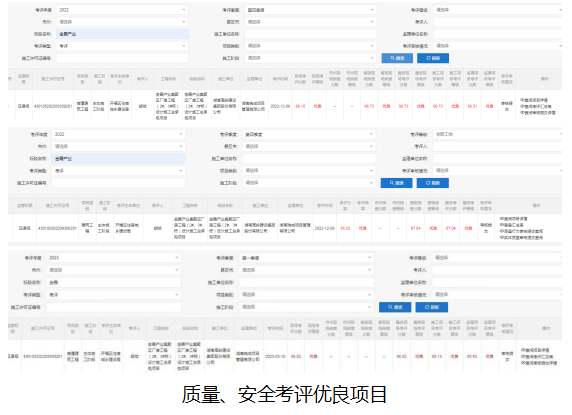Open the 考评年度 dropdown showing 2023
572x415 pixels.
(113, 258)
